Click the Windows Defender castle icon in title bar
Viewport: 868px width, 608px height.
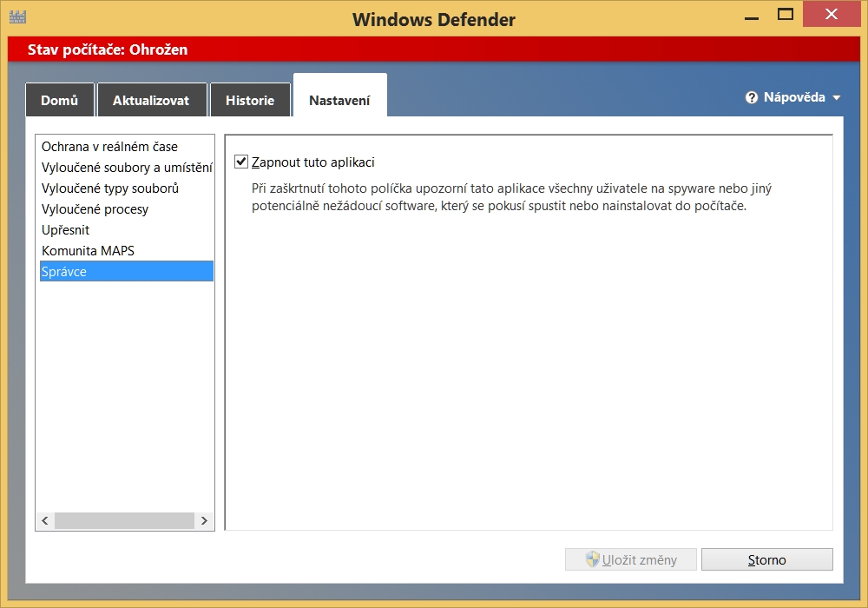pyautogui.click(x=17, y=17)
